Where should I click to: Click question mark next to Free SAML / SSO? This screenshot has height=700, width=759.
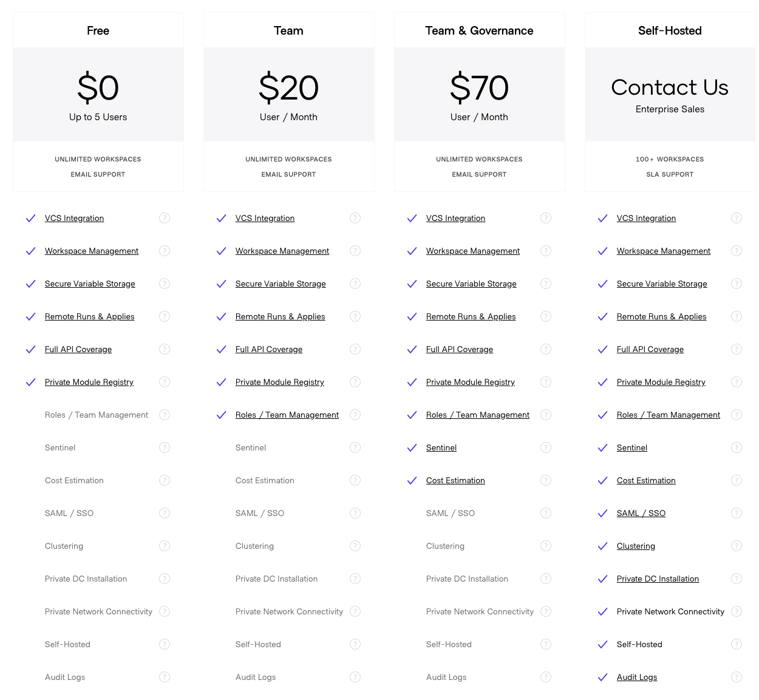[x=165, y=513]
